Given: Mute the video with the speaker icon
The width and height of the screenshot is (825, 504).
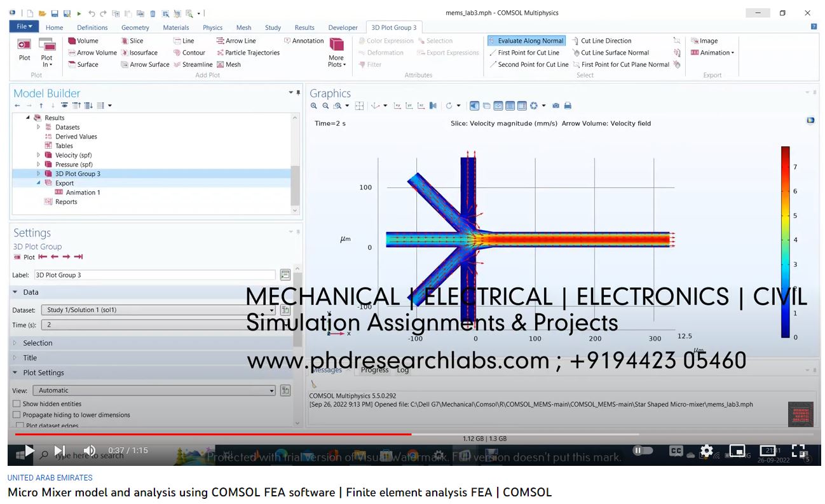Looking at the screenshot, I should (x=90, y=451).
